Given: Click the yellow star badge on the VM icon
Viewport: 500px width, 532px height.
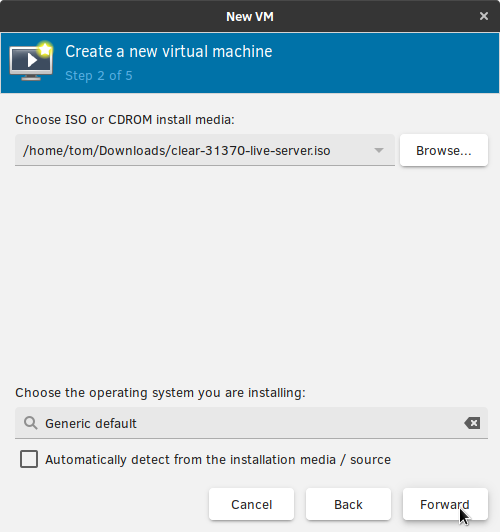Looking at the screenshot, I should pos(45,50).
